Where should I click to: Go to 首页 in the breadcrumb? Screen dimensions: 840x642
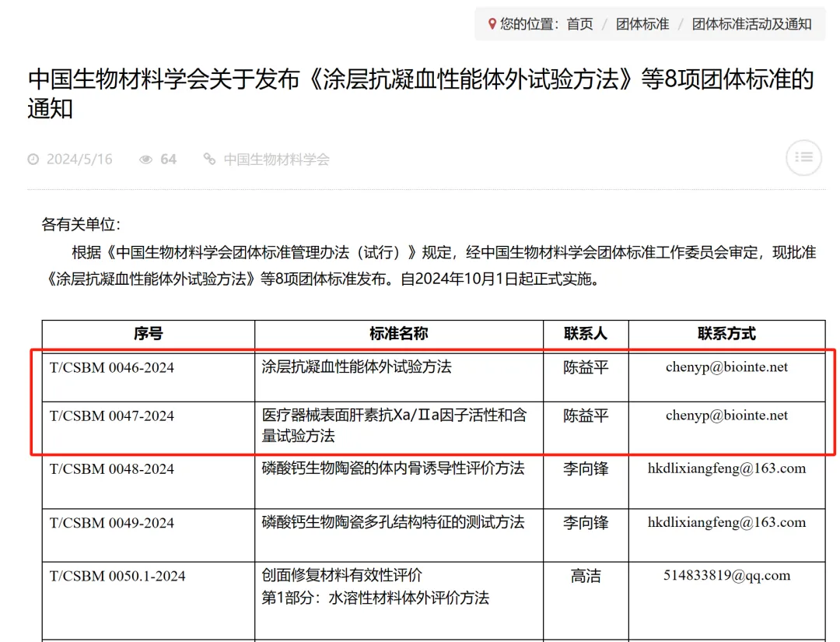click(x=579, y=24)
